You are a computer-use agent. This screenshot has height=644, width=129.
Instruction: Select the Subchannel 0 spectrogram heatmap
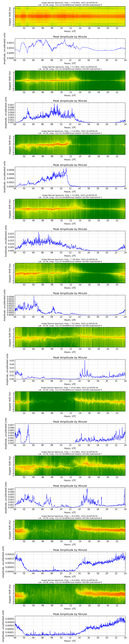pyautogui.click(x=70, y=16)
